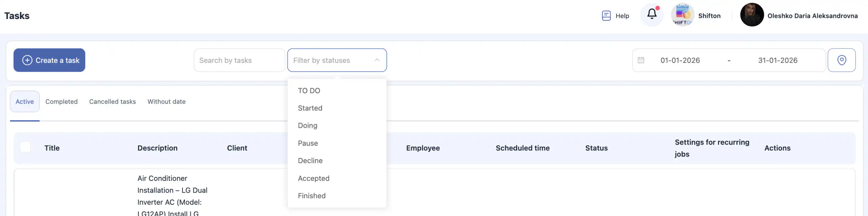Click the calendar icon in date range
Image resolution: width=868 pixels, height=216 pixels.
641,60
